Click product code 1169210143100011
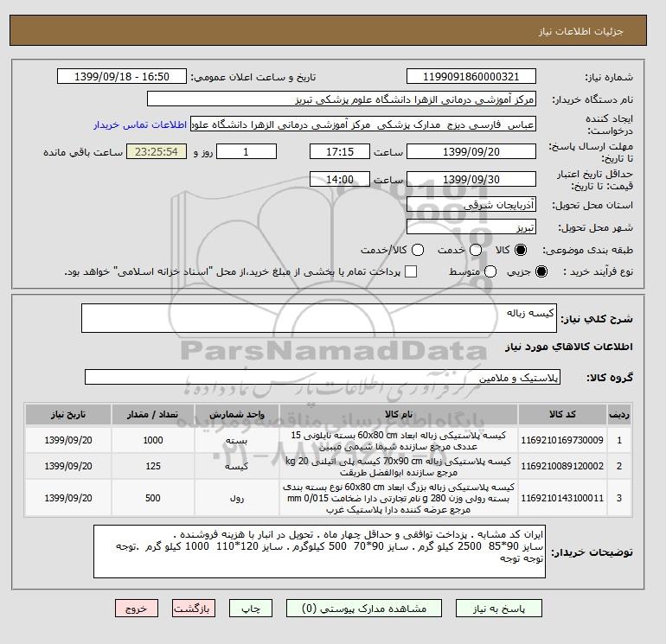 pyautogui.click(x=562, y=498)
